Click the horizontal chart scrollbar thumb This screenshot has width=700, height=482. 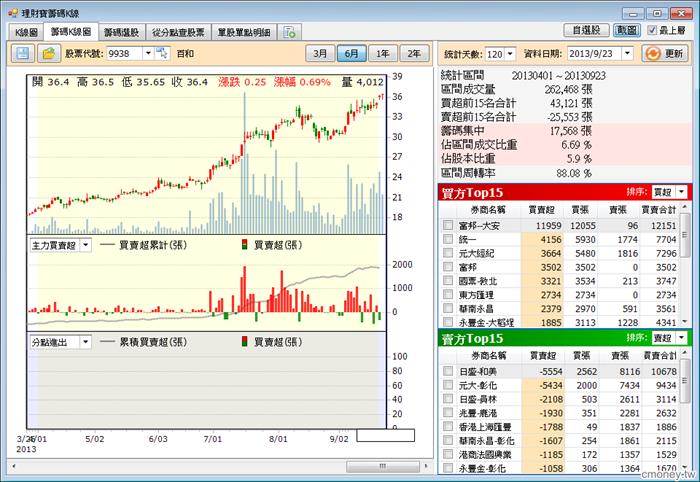pyautogui.click(x=383, y=466)
